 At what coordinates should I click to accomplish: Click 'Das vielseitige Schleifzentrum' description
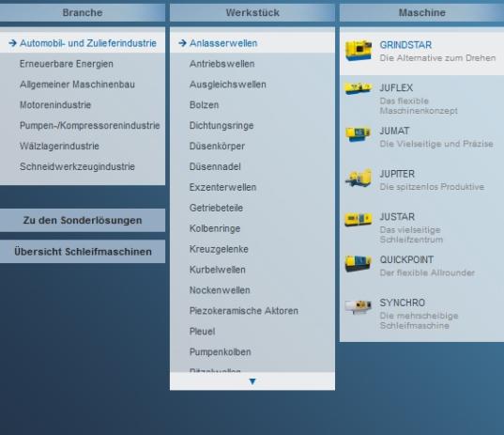411,235
